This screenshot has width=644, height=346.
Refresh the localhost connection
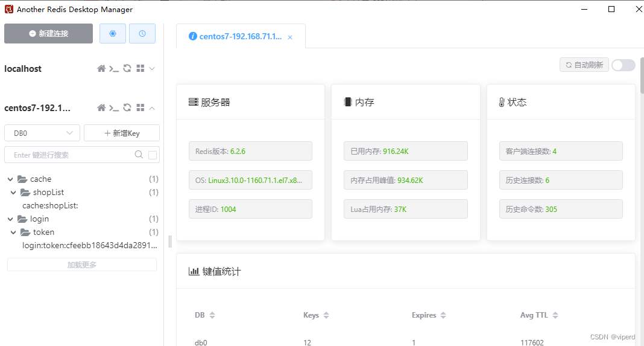point(127,68)
